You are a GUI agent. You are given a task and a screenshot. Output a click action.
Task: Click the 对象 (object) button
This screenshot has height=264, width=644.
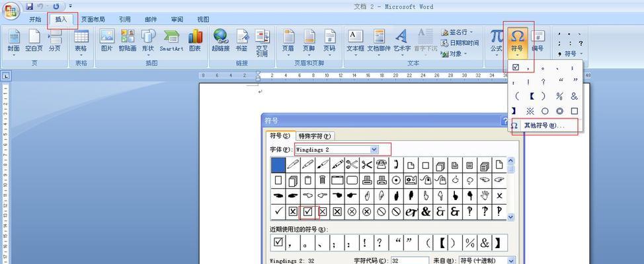pyautogui.click(x=454, y=53)
